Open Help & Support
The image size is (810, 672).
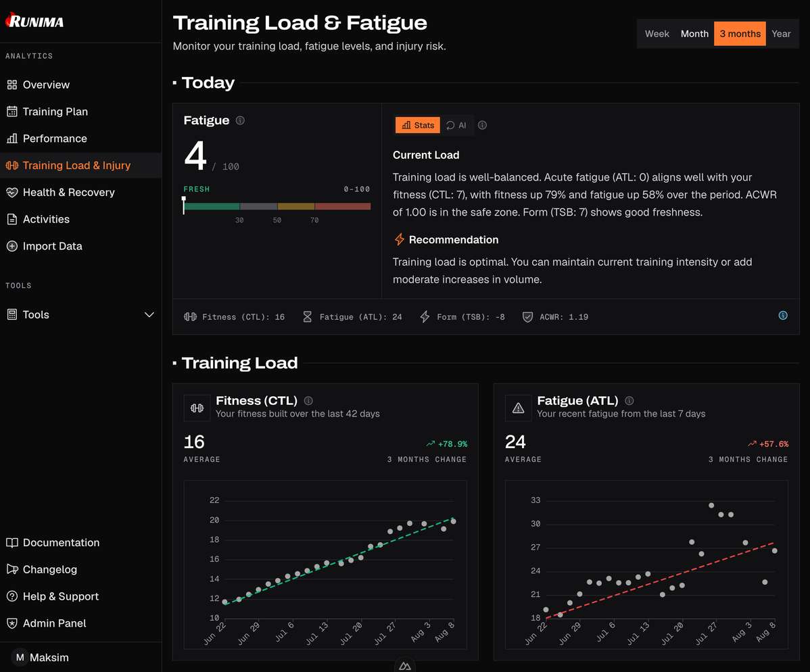[x=80, y=596]
